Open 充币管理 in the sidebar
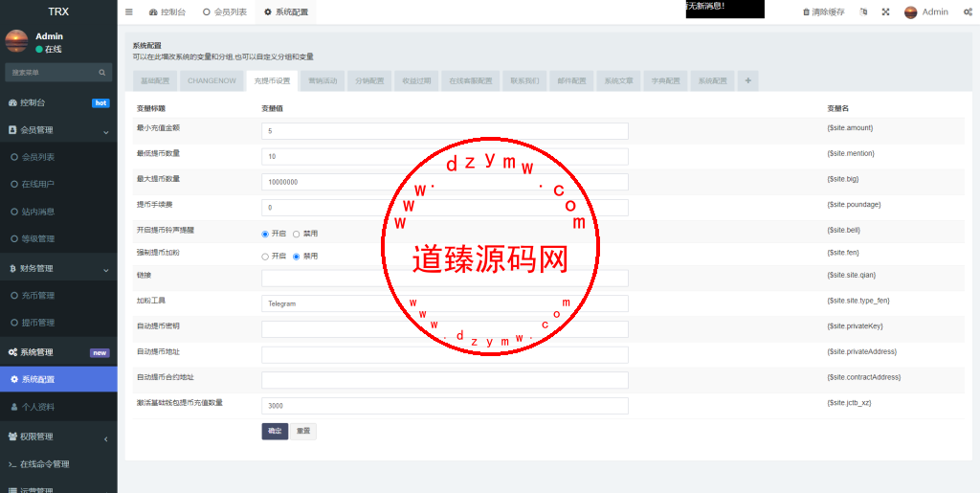 pyautogui.click(x=58, y=296)
